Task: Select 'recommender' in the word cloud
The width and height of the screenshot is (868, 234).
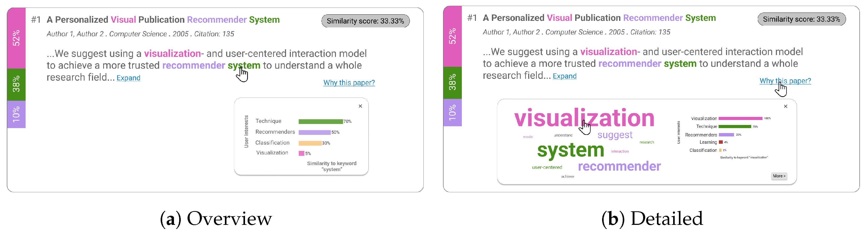Action: click(619, 166)
